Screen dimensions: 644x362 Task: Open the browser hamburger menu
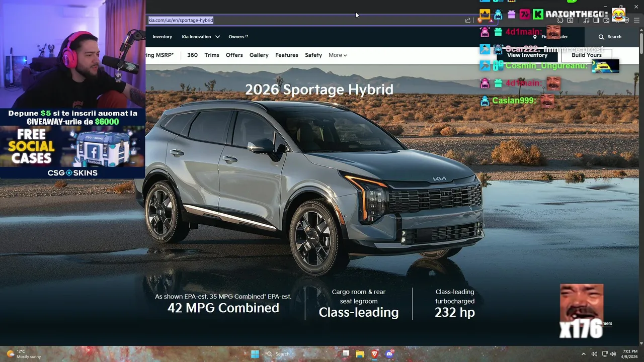point(636,20)
